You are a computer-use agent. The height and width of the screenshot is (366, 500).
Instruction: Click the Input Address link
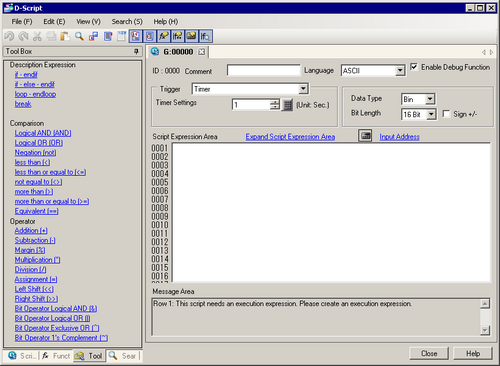click(x=399, y=137)
